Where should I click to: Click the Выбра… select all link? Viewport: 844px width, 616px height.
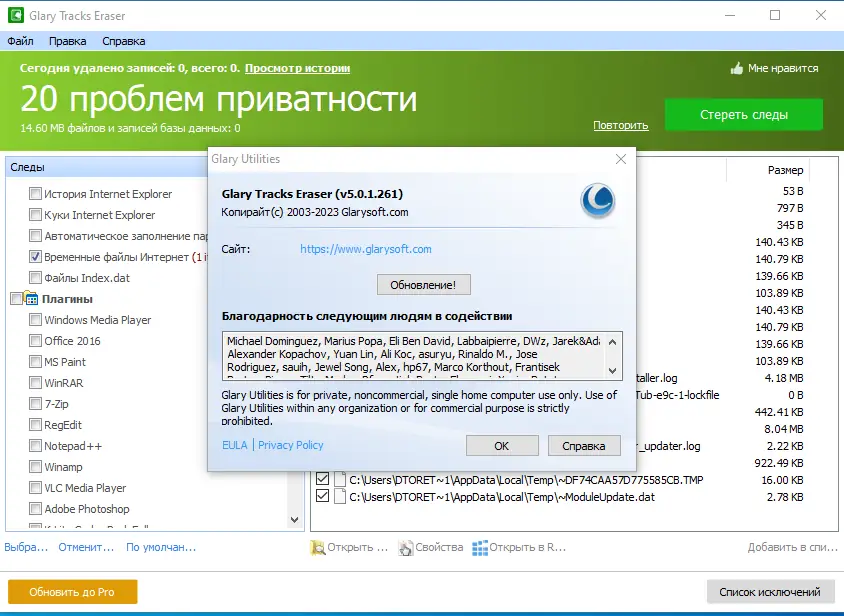pos(26,547)
